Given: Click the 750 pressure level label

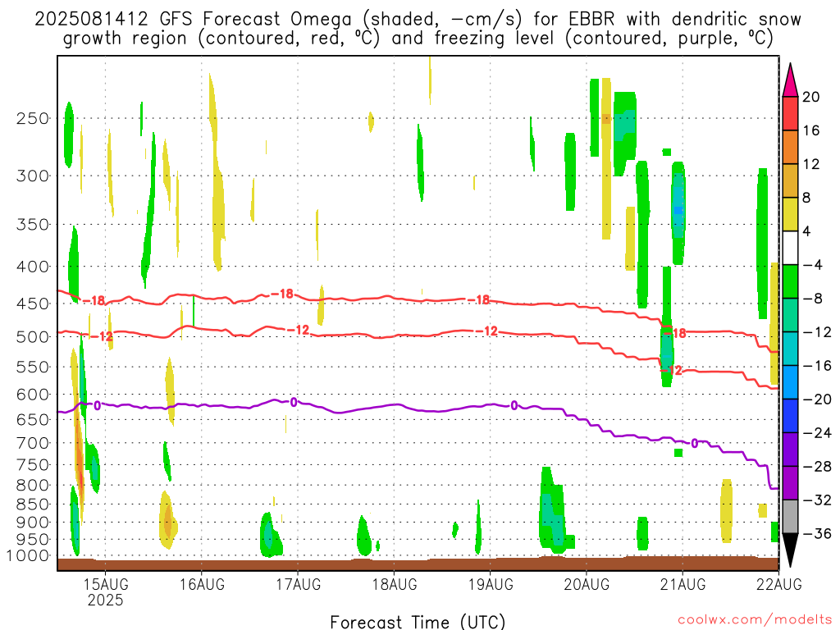Looking at the screenshot, I should [33, 465].
